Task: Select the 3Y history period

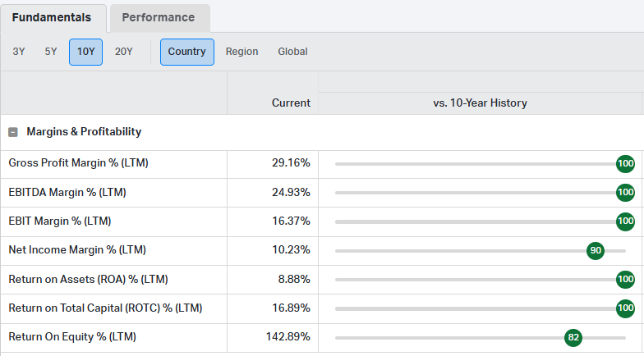Action: 19,52
